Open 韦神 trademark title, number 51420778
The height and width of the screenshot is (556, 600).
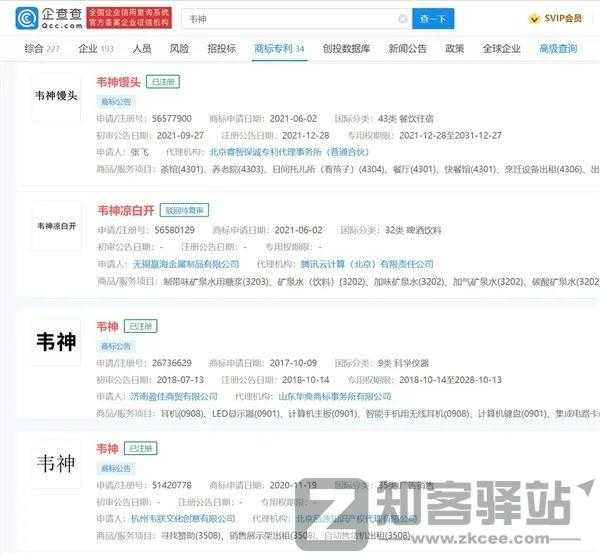click(x=108, y=448)
